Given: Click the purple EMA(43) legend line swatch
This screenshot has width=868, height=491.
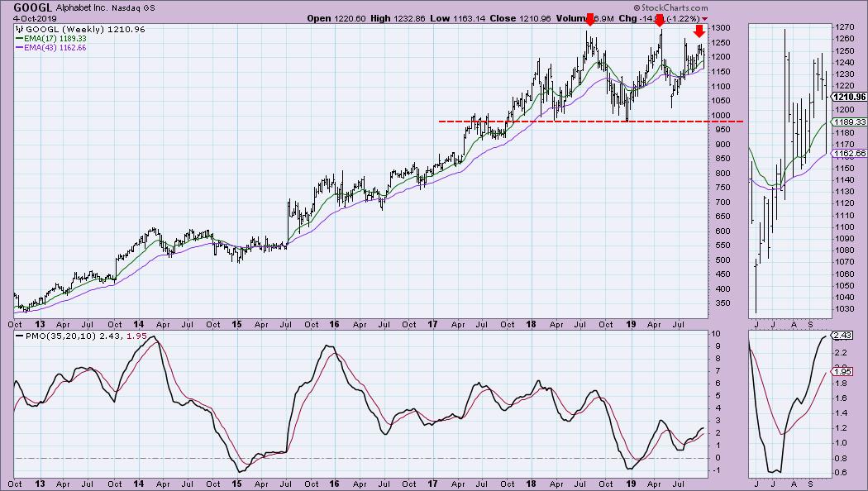Looking at the screenshot, I should 19,48.
